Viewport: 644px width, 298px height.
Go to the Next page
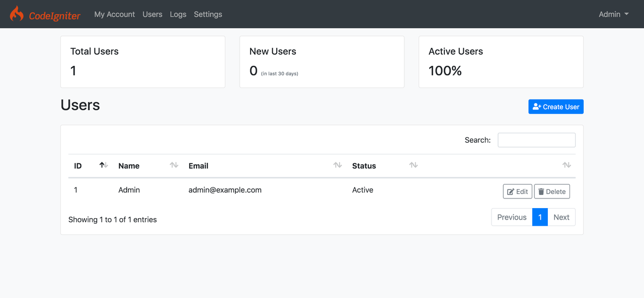point(561,217)
